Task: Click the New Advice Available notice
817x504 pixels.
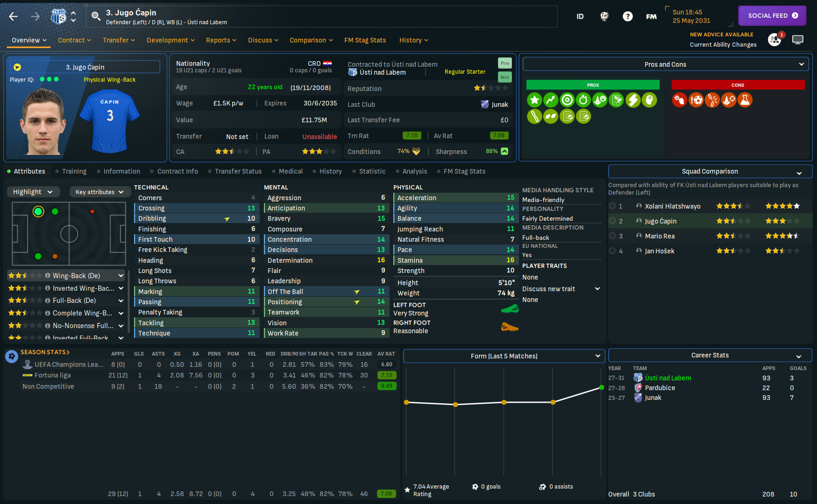Action: [x=722, y=35]
